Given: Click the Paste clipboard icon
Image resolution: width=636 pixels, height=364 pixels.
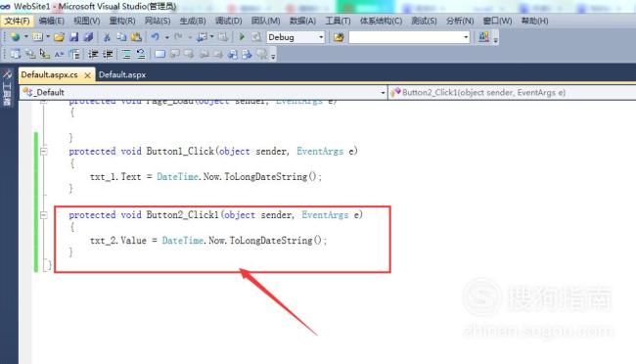Looking at the screenshot, I should (136, 37).
